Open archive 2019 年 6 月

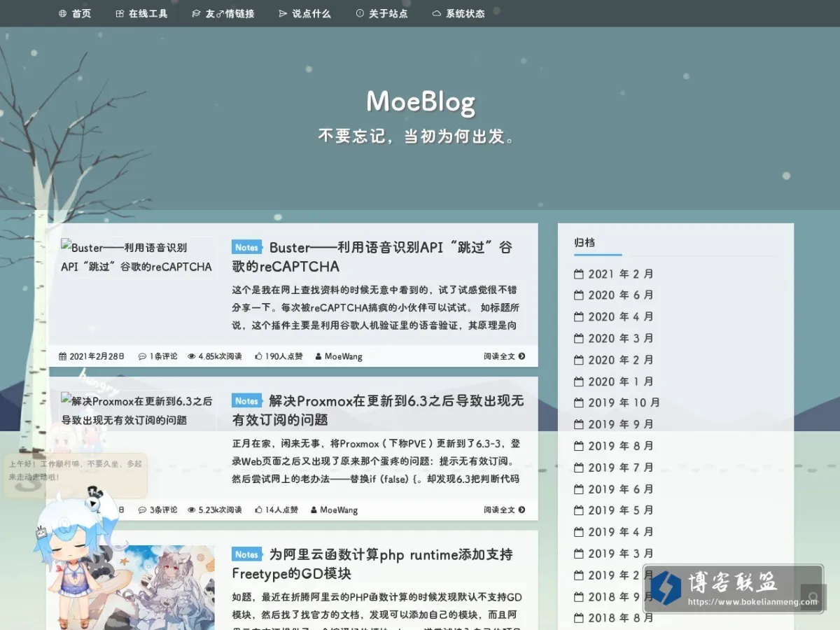point(614,489)
